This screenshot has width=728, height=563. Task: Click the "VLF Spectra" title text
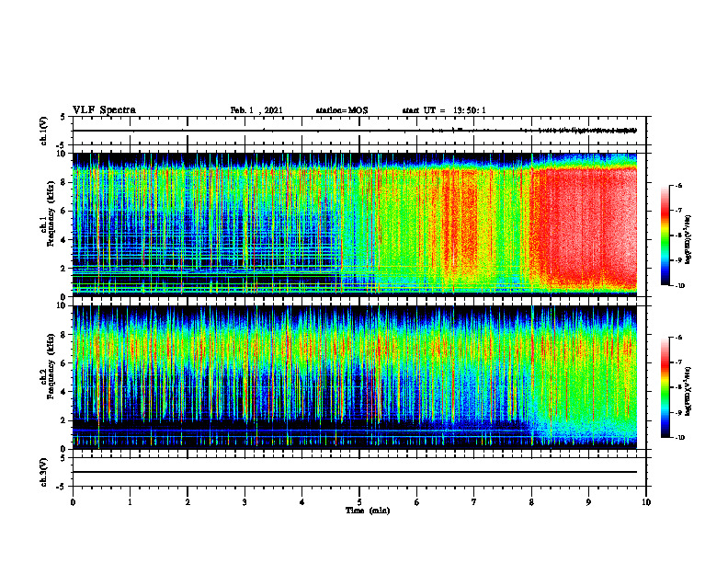pos(104,110)
